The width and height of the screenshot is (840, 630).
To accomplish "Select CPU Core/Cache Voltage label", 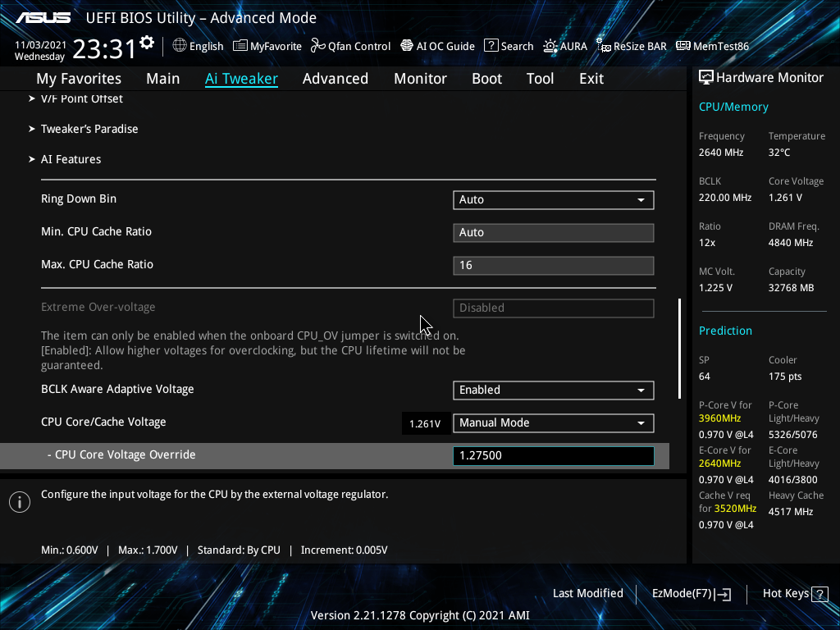I will pos(103,422).
